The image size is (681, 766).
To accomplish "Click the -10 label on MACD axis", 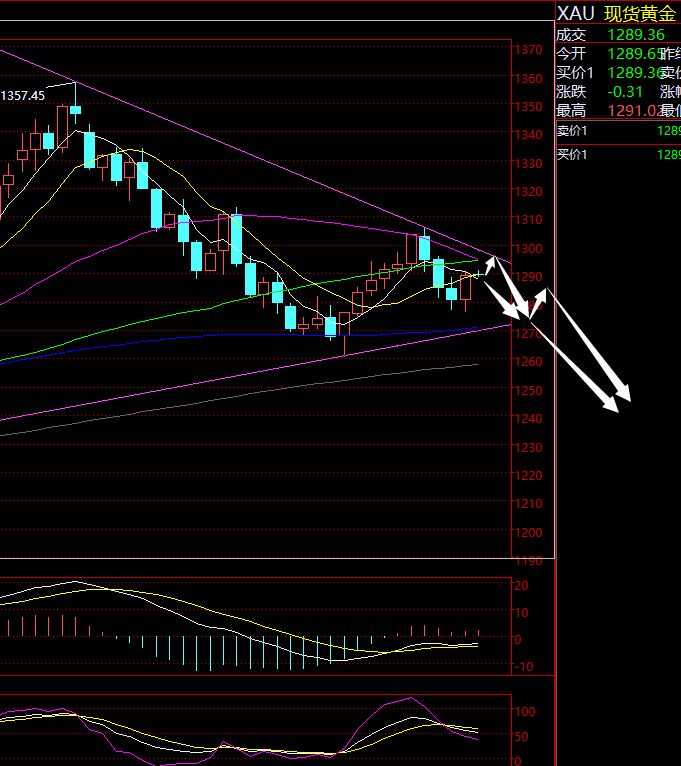I will click(x=524, y=666).
